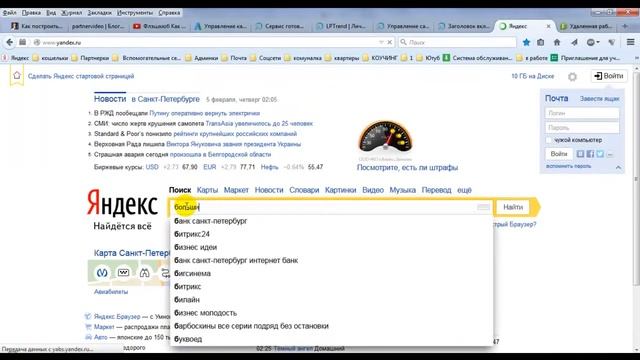Click the home icon for start page

[x=17, y=76]
